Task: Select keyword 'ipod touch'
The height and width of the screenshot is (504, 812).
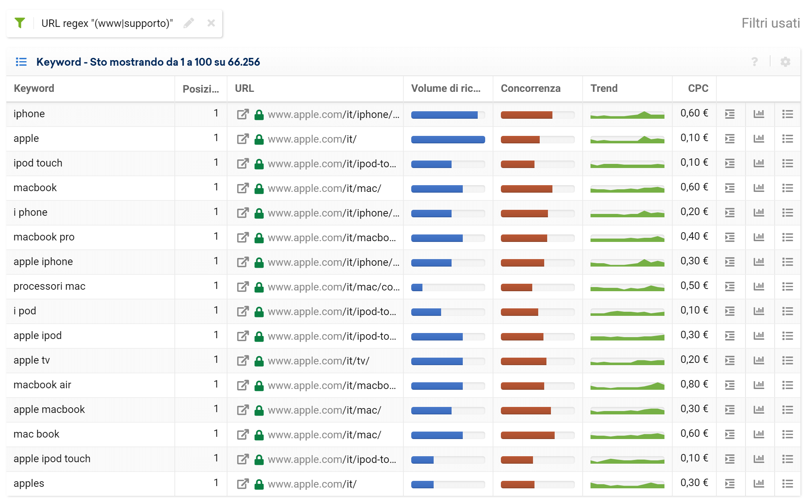Action: (38, 163)
